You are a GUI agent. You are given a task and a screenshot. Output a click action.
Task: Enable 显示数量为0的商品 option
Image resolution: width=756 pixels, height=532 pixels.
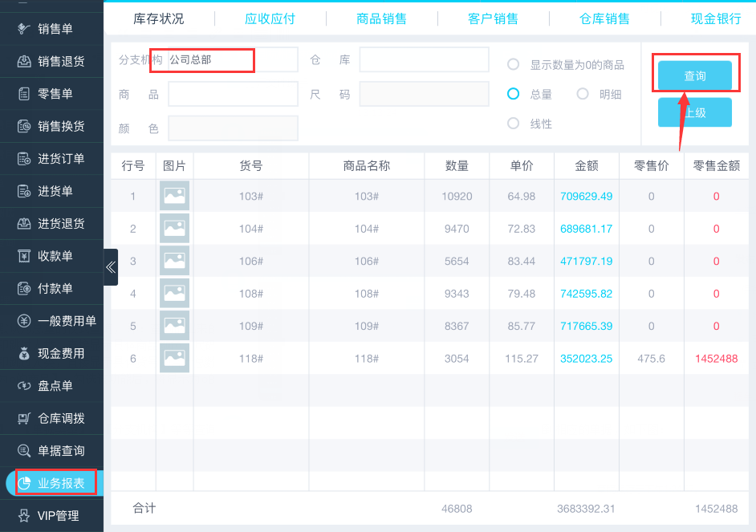514,65
